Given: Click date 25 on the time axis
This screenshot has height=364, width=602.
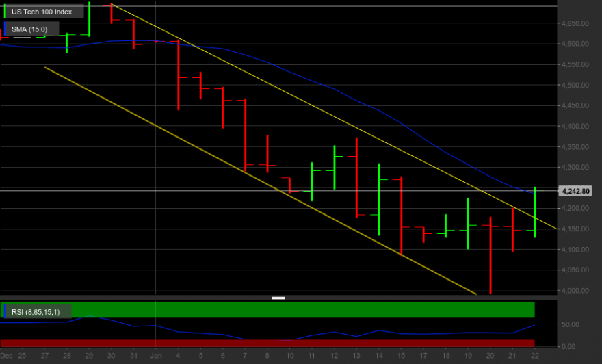Looking at the screenshot, I should pyautogui.click(x=23, y=356).
